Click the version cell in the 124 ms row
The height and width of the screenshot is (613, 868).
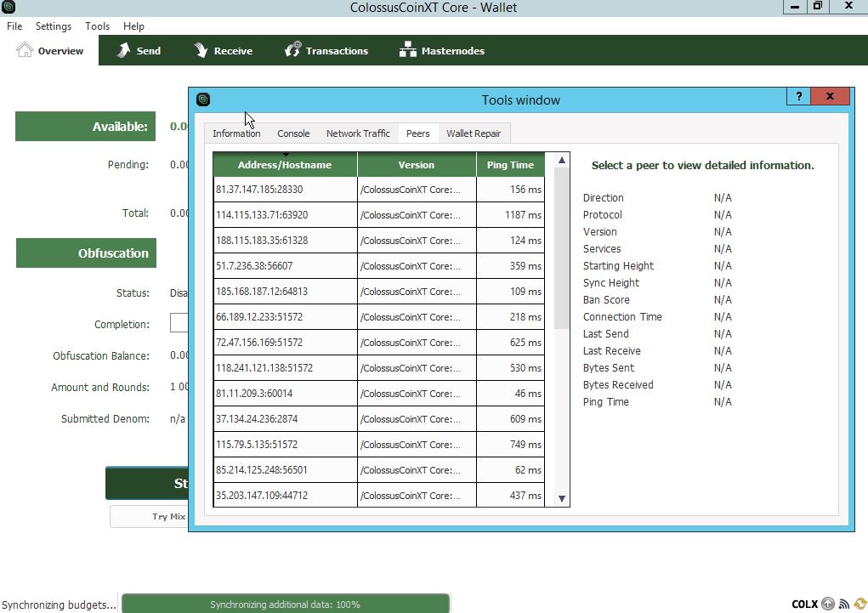click(417, 241)
